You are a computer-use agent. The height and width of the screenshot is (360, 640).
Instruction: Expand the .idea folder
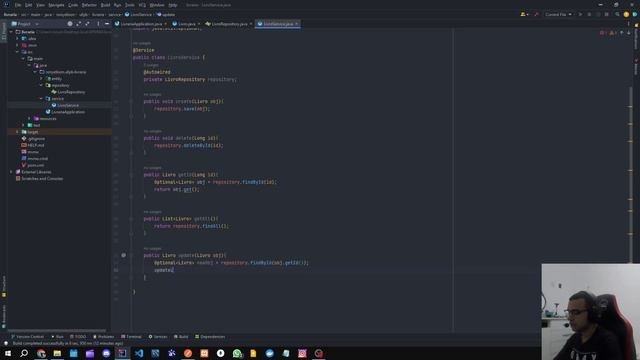[17, 38]
